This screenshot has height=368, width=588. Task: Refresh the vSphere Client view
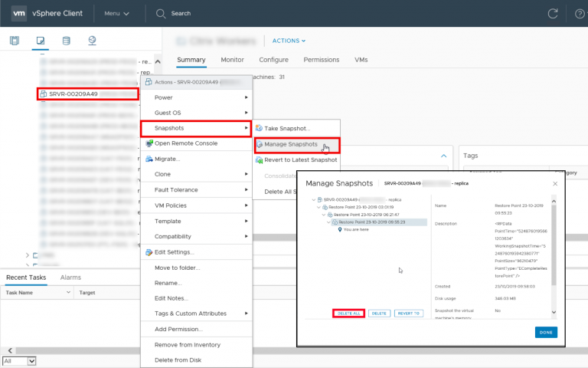553,14
